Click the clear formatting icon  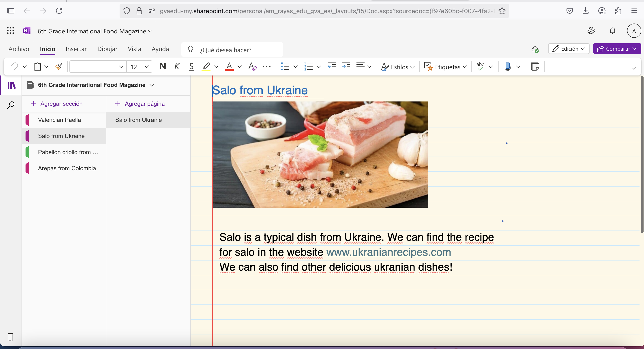[x=253, y=67]
